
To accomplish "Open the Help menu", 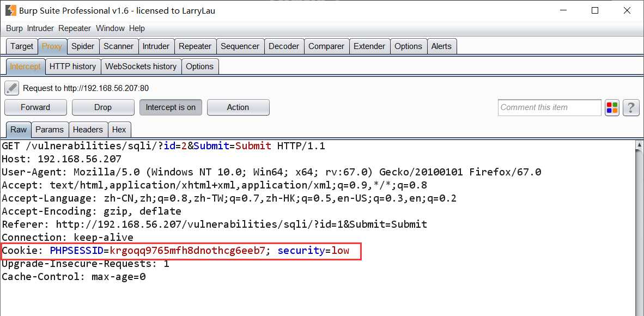I will pos(137,28).
